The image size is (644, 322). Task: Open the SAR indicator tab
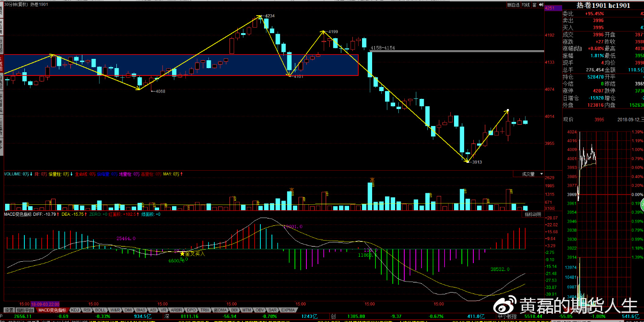click(x=273, y=310)
